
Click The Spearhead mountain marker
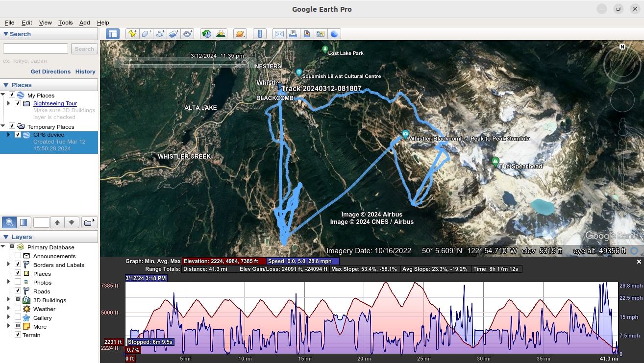pos(495,161)
